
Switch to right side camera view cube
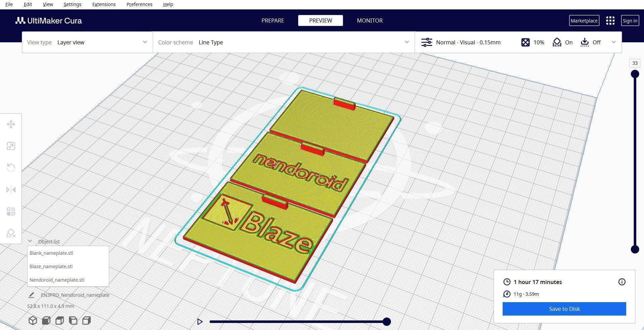[x=86, y=321]
